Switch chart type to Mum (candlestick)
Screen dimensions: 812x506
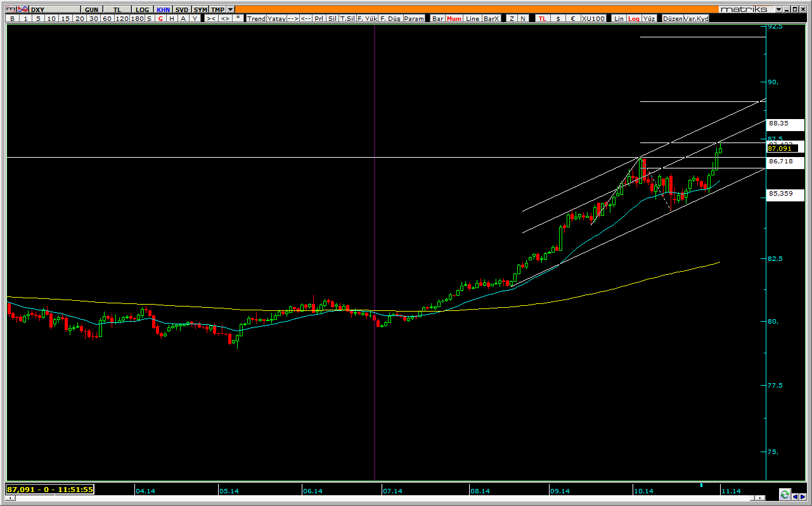pos(454,18)
